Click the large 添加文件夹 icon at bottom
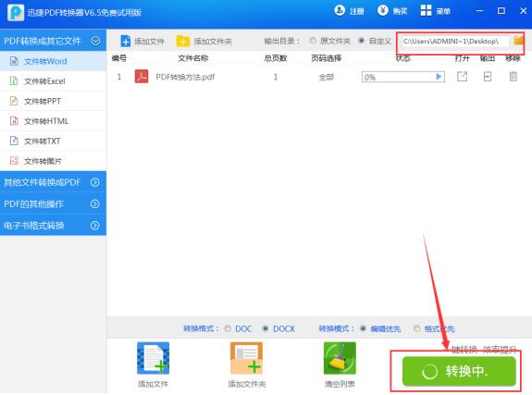Image resolution: width=532 pixels, height=395 pixels. pyautogui.click(x=246, y=358)
